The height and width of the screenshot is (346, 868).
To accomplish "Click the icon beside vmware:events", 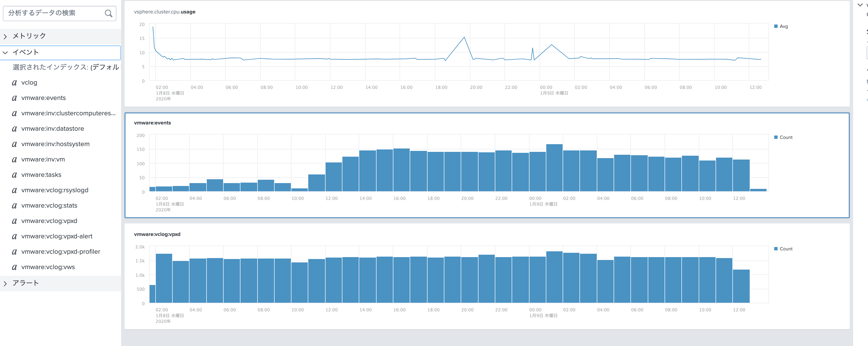I will click(14, 98).
